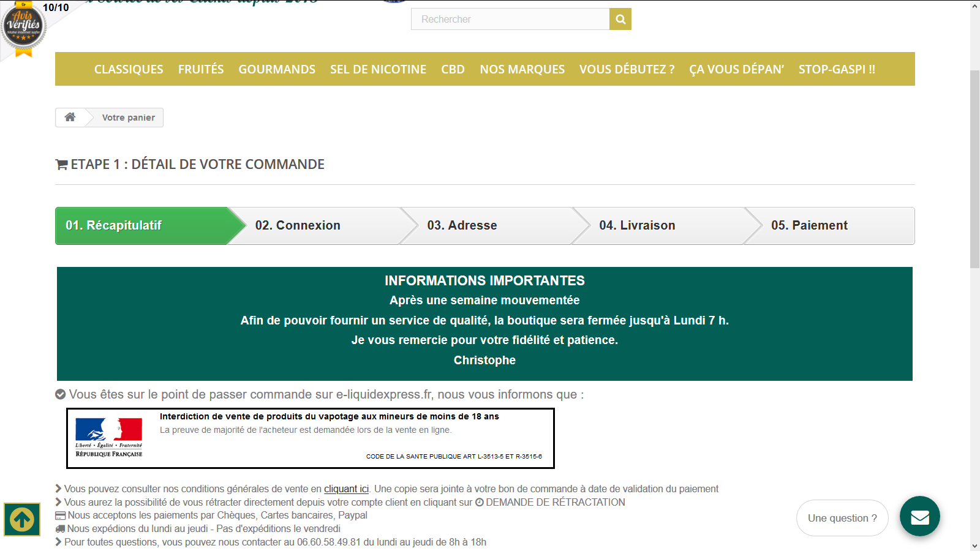980x551 pixels.
Task: Open the Gourmands menu
Action: tap(277, 69)
